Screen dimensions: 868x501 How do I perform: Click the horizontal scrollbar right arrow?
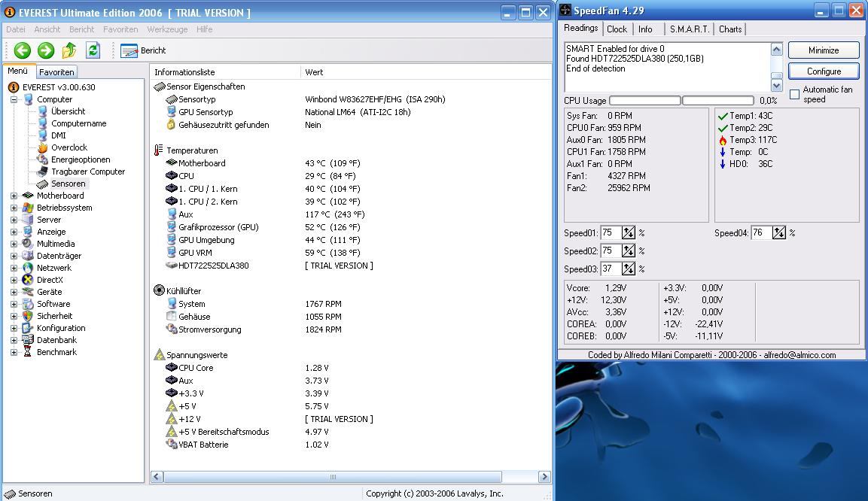544,477
